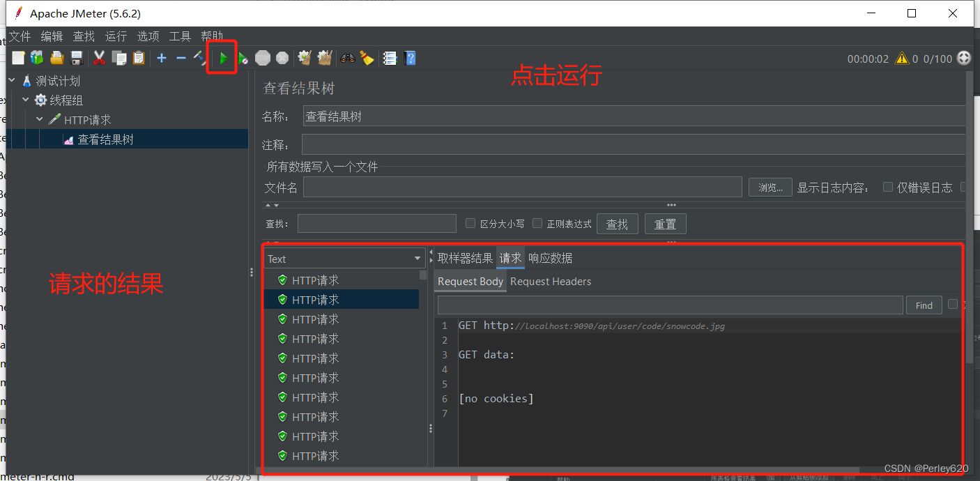Image resolution: width=980 pixels, height=481 pixels.
Task: Open the 编辑 menu
Action: [52, 36]
